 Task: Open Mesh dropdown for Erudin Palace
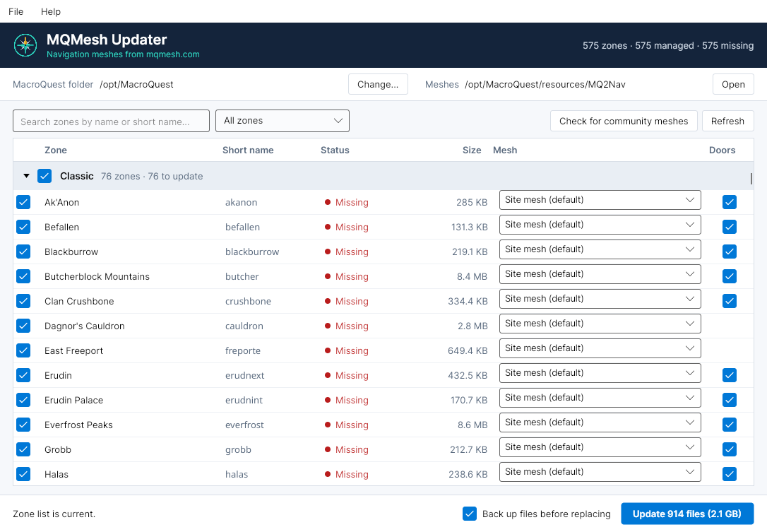[x=600, y=397]
